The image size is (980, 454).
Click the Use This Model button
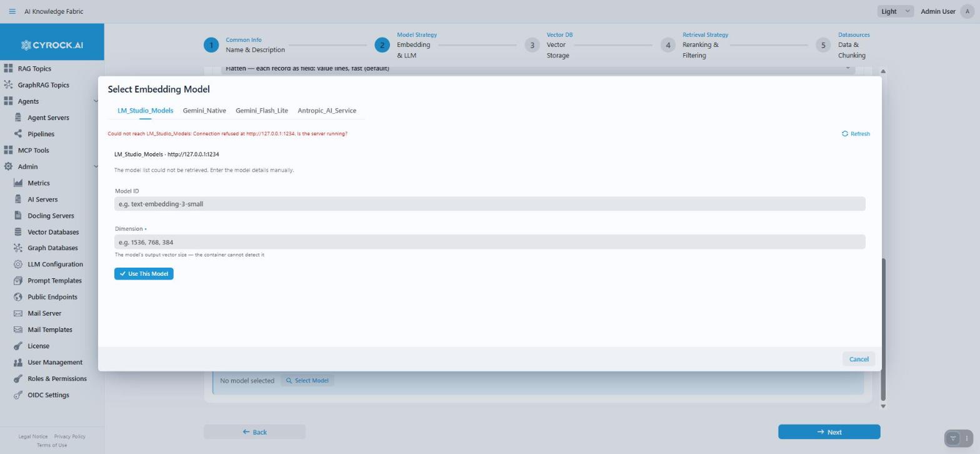click(x=144, y=274)
